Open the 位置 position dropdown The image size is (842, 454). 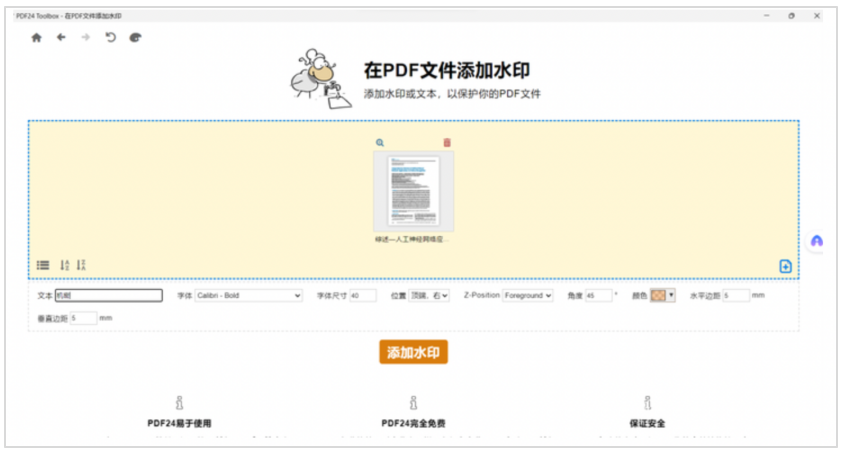tap(429, 296)
